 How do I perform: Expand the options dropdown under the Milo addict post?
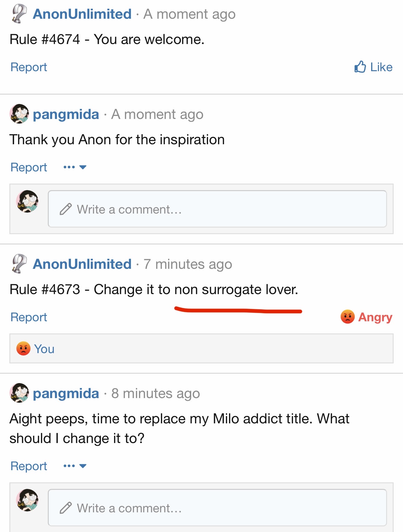75,466
